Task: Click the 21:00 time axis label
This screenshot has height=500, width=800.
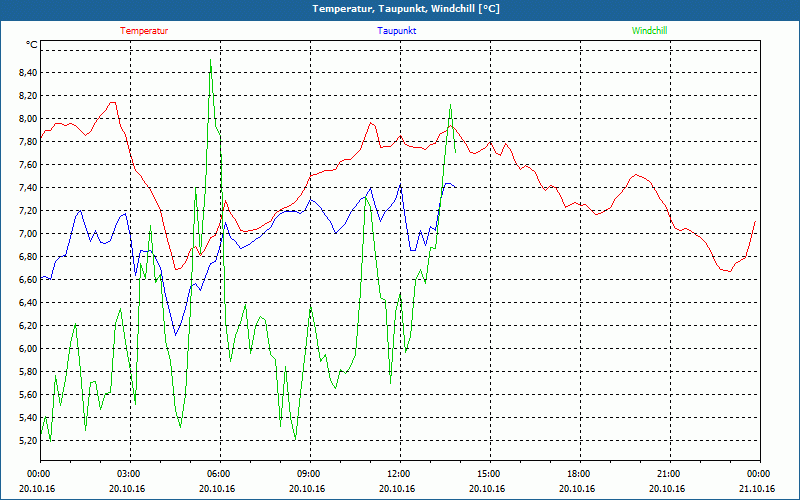Action: [670, 474]
